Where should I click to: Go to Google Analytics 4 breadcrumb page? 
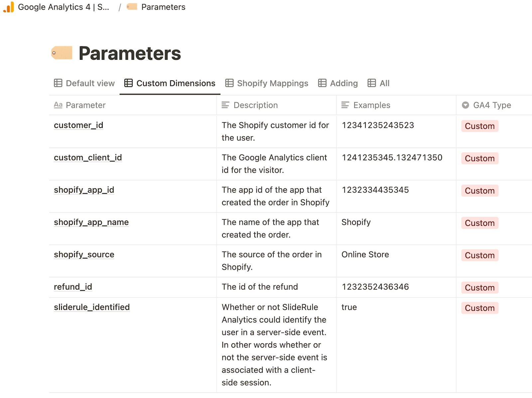(x=63, y=7)
